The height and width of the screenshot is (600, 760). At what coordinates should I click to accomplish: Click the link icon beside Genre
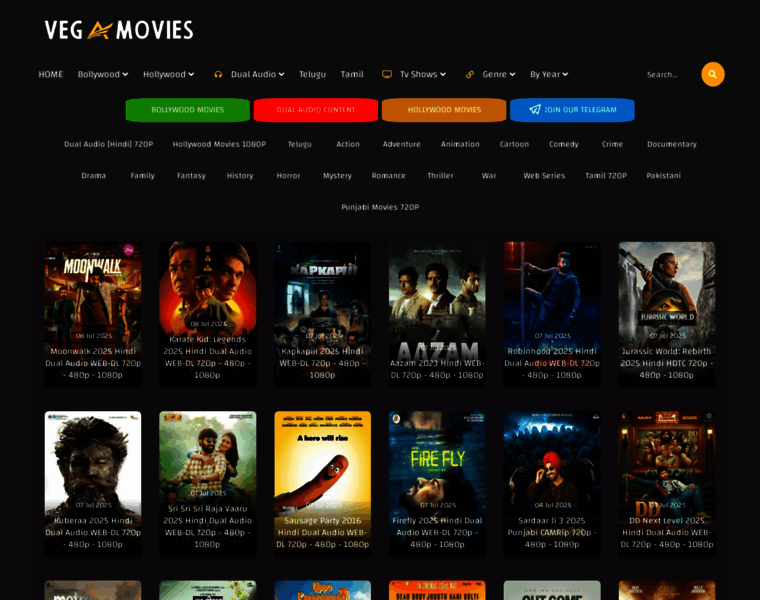tap(470, 75)
